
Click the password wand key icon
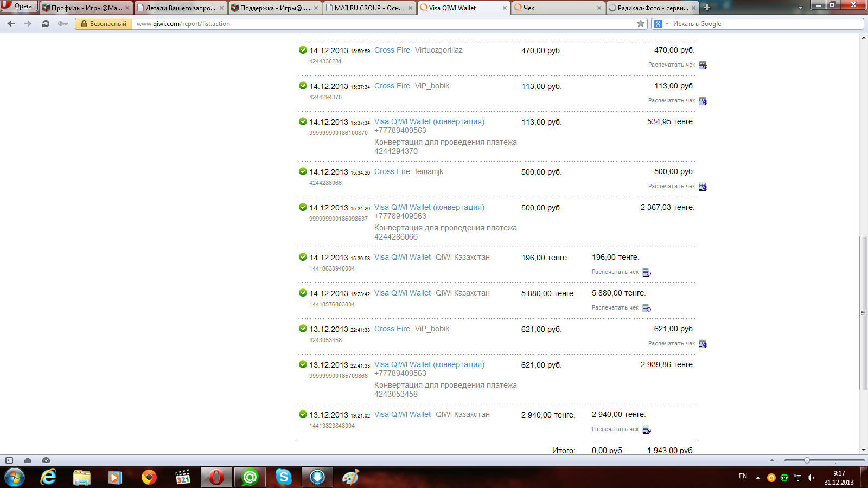(63, 24)
